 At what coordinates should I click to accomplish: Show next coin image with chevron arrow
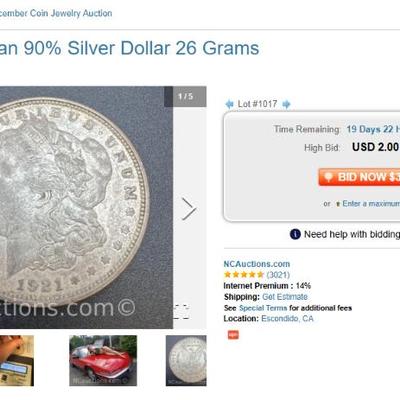189,209
